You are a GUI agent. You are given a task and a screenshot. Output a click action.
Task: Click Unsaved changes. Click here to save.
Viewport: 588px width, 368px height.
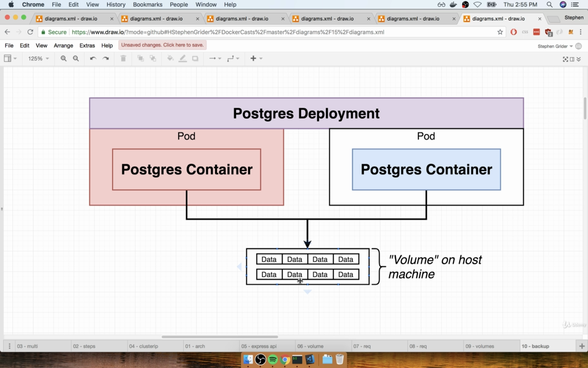coord(162,45)
